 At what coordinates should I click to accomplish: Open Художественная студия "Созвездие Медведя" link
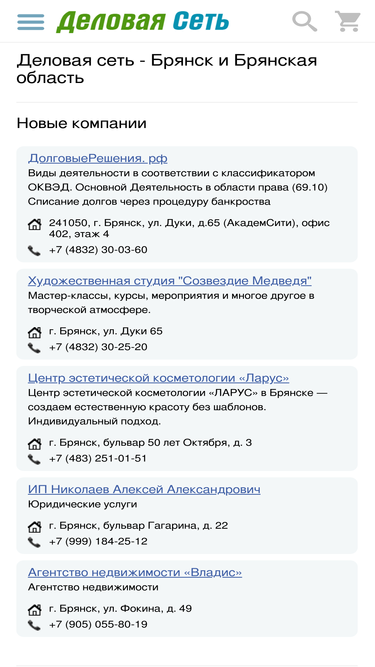click(x=170, y=281)
